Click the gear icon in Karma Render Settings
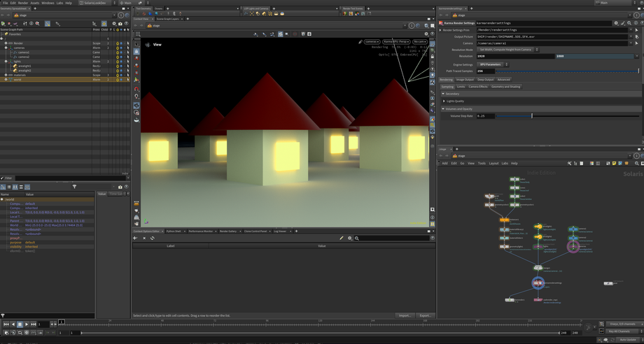Image resolution: width=644 pixels, height=344 pixels. pos(616,23)
